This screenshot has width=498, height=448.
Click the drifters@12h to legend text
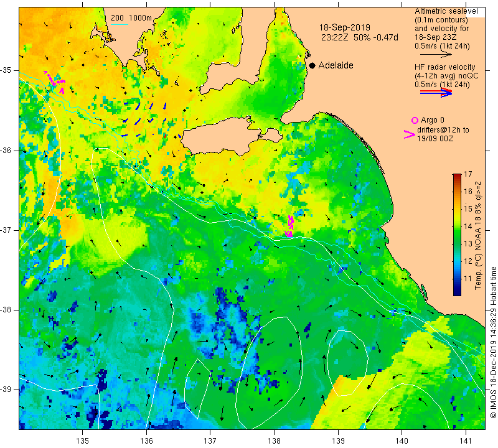pos(443,130)
